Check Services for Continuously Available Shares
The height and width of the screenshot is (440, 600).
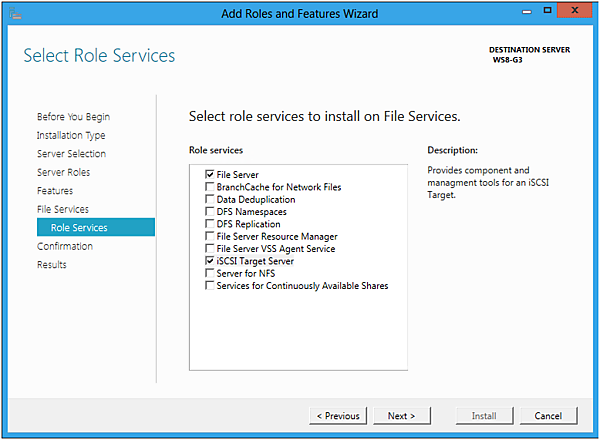click(x=209, y=286)
